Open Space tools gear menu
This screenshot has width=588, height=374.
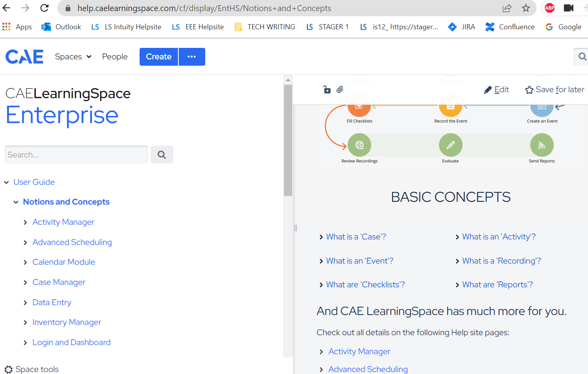click(32, 369)
